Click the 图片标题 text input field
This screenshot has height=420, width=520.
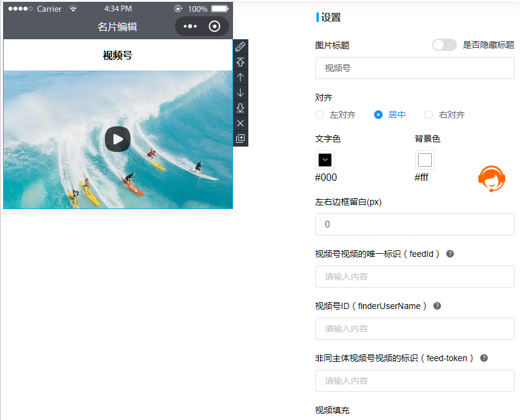pyautogui.click(x=415, y=68)
